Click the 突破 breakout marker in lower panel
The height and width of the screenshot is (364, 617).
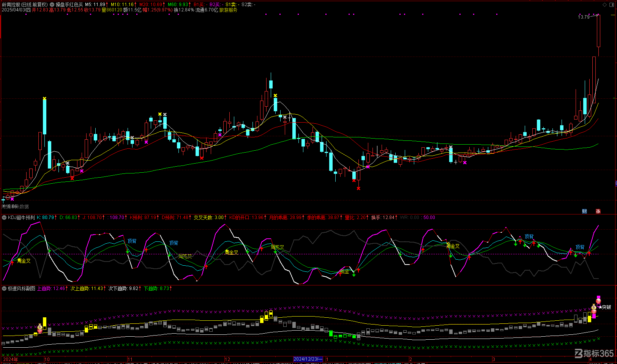(606, 307)
